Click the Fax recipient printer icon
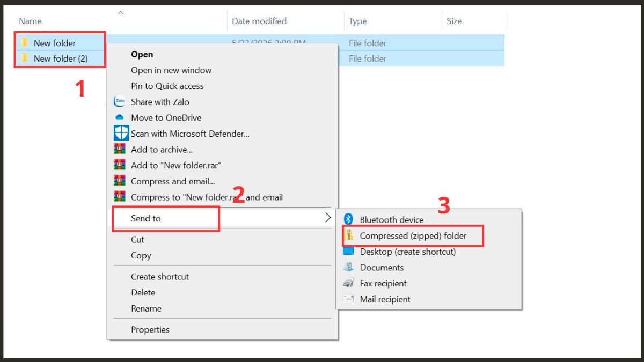Viewport: 644px width, 362px height. pos(349,283)
